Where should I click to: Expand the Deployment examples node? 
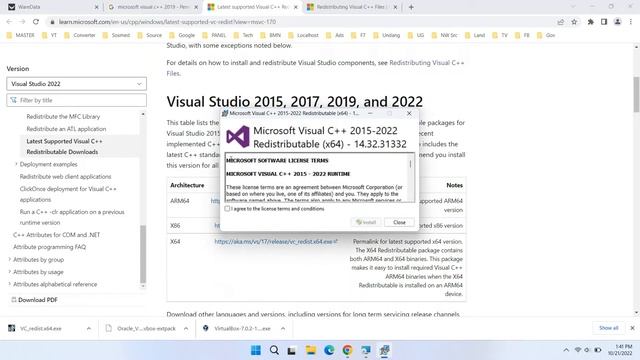pyautogui.click(x=16, y=164)
